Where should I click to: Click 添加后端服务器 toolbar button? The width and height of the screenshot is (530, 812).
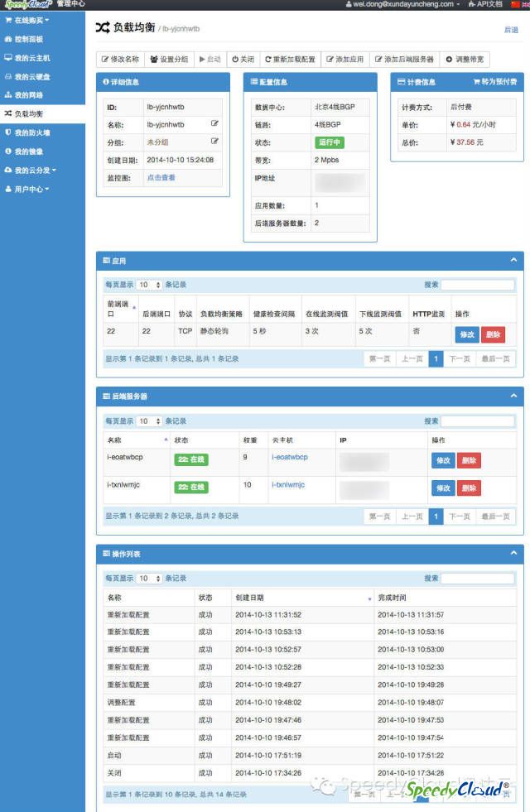[404, 59]
